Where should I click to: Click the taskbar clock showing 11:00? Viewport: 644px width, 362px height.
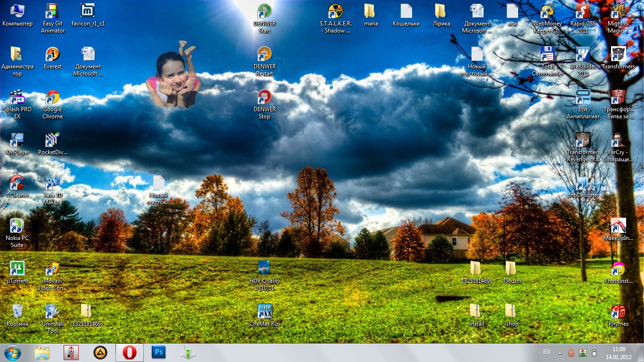(x=619, y=353)
